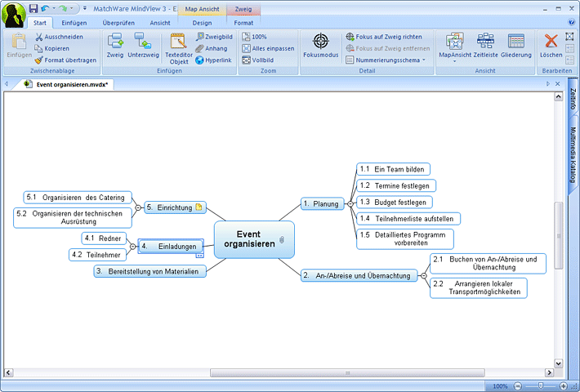Click note icon on Einrichtung branch
The height and width of the screenshot is (392, 580).
[x=199, y=207]
